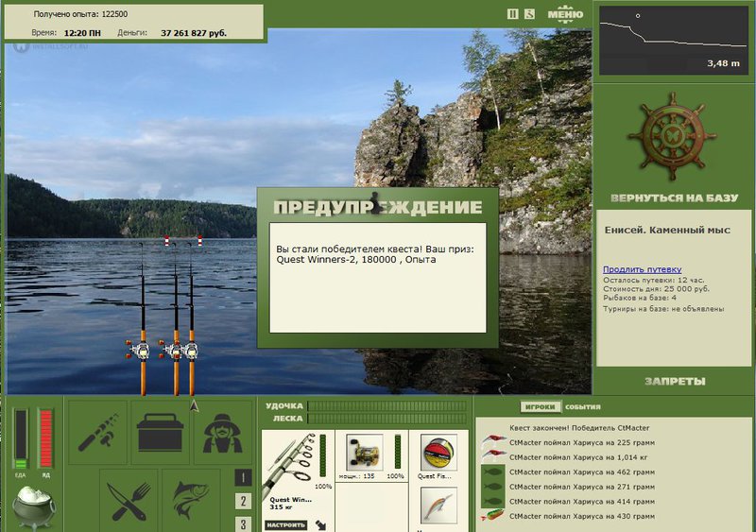756x532 pixels.
Task: Open the knife and fork food icon
Action: [x=129, y=501]
